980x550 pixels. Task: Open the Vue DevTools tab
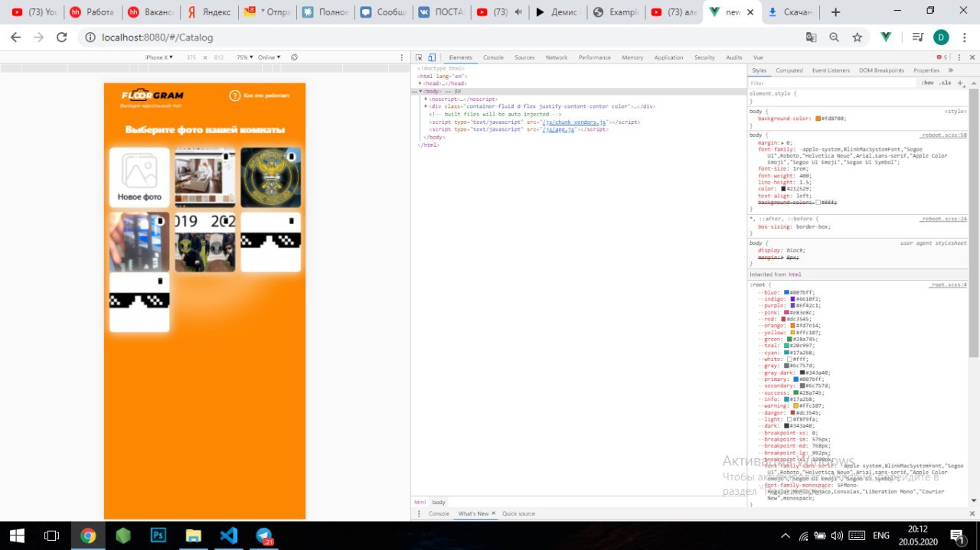point(758,57)
